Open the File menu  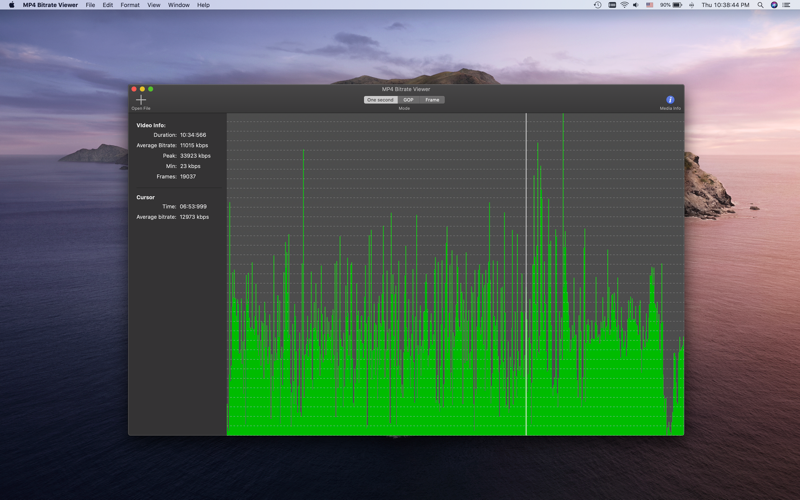pos(90,5)
